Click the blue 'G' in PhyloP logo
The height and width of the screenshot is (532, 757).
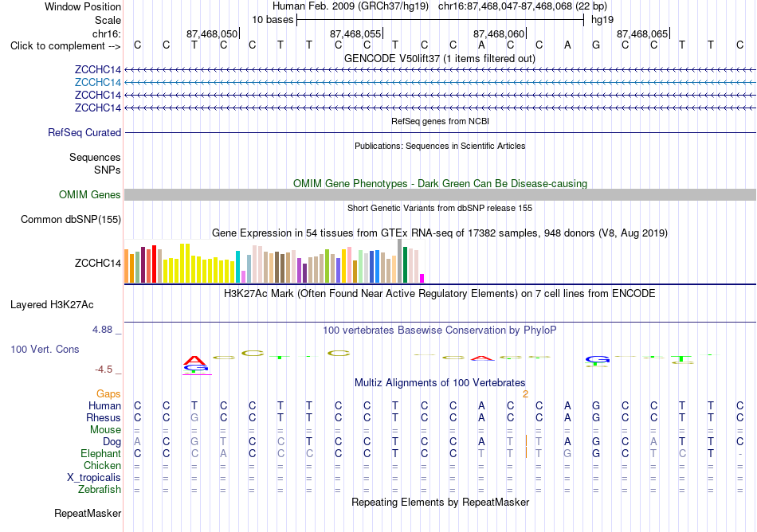(x=598, y=359)
